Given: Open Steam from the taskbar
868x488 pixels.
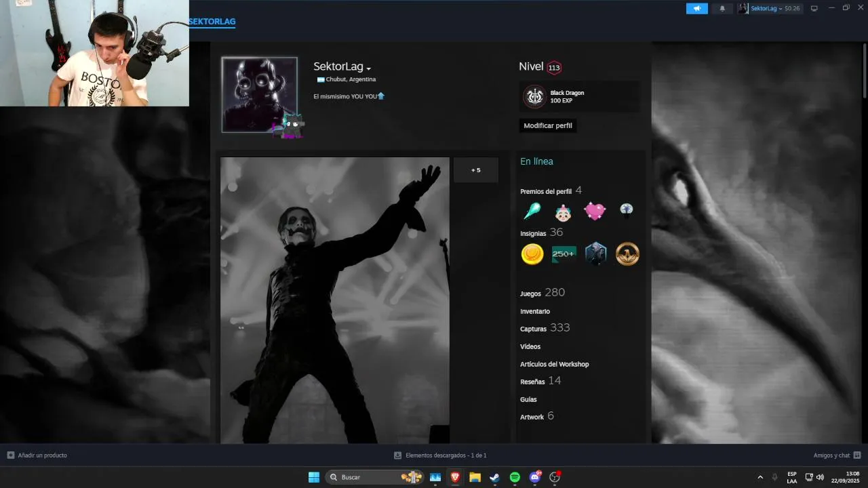Looking at the screenshot, I should pyautogui.click(x=495, y=477).
